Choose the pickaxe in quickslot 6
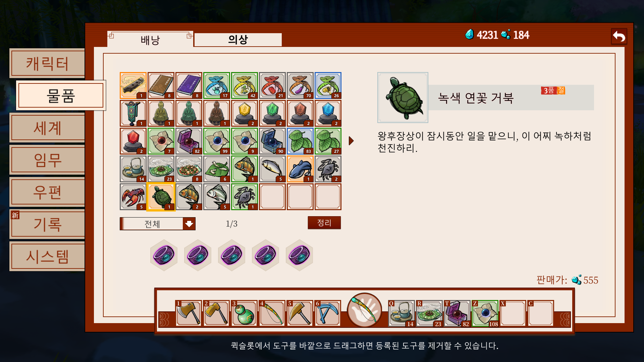The image size is (644, 362). click(x=328, y=313)
